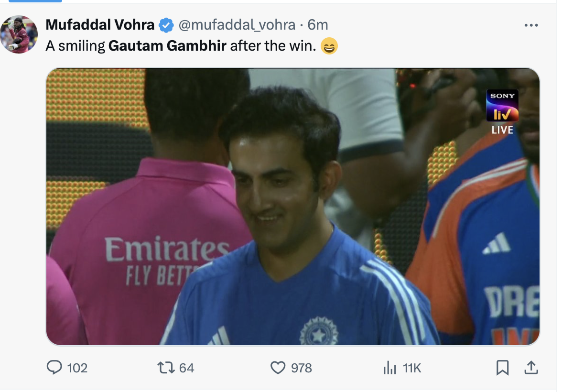The width and height of the screenshot is (562, 392).
Task: Click the 102 replies count
Action: pos(77,368)
